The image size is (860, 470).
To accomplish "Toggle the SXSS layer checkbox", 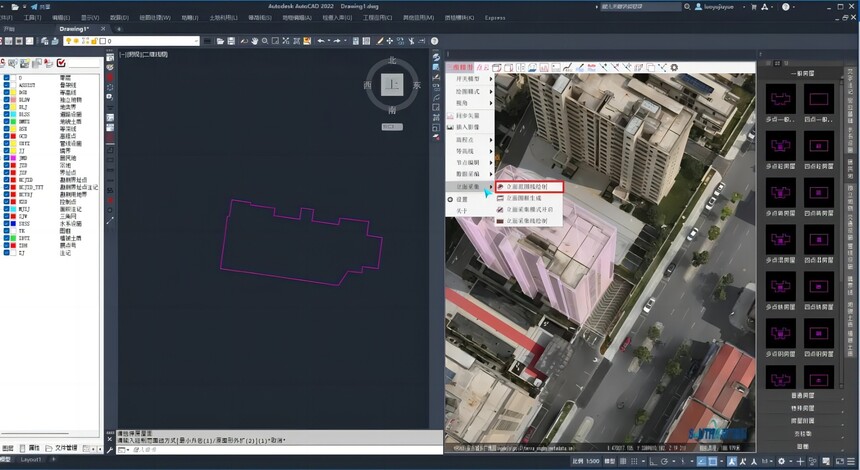I will [x=7, y=224].
